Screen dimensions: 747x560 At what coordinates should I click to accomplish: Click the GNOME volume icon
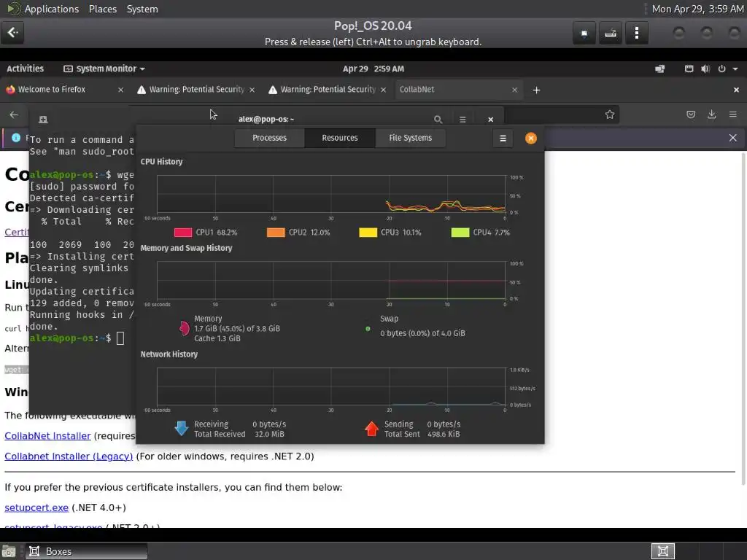705,69
